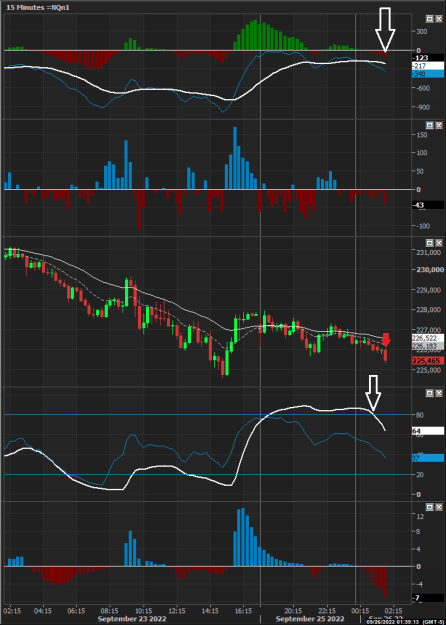The width and height of the screenshot is (446, 625).
Task: Maximize the top MACD indicator panel
Action: pyautogui.click(x=430, y=18)
